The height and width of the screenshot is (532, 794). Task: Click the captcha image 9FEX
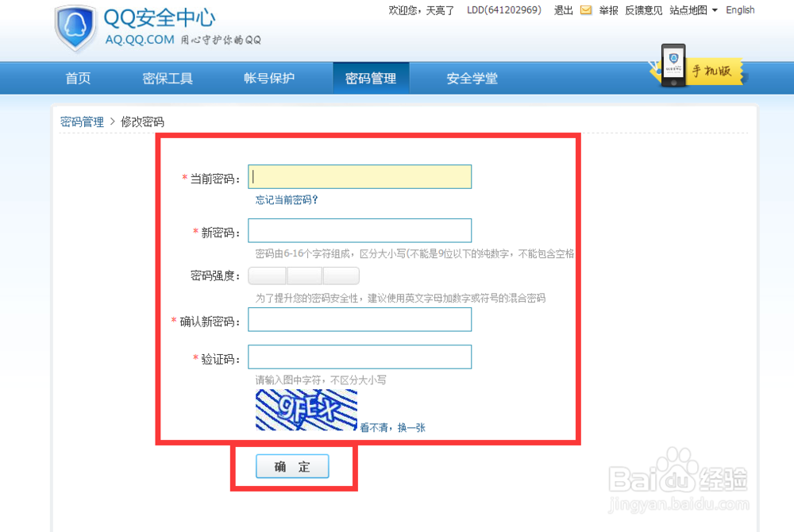pos(306,410)
